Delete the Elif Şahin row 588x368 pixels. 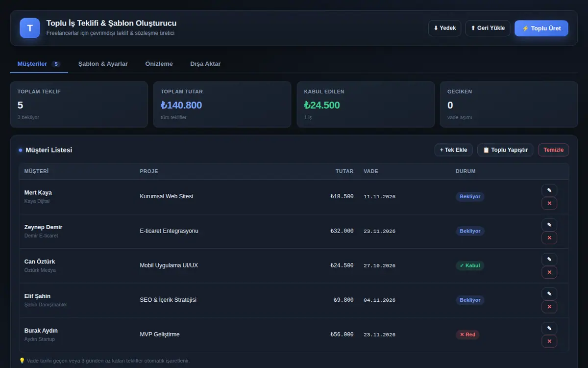point(549,307)
